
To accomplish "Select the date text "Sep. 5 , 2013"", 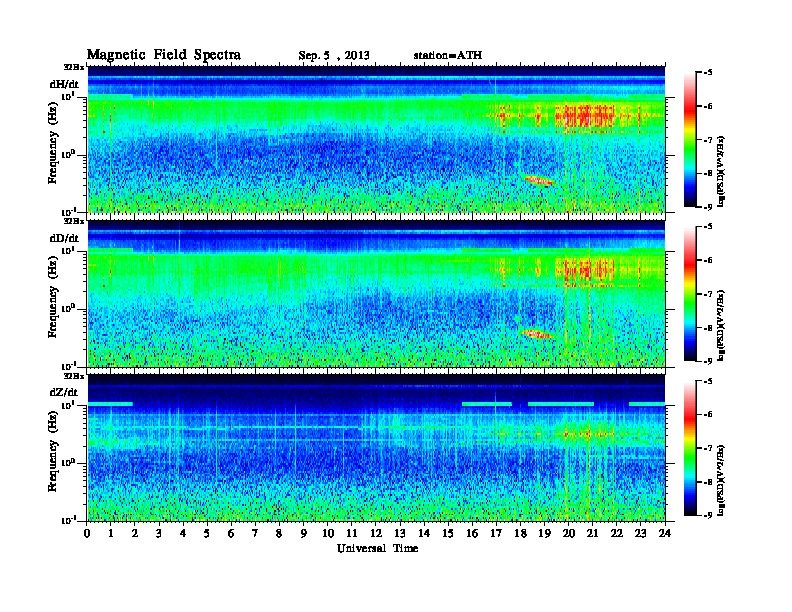I will (x=334, y=56).
